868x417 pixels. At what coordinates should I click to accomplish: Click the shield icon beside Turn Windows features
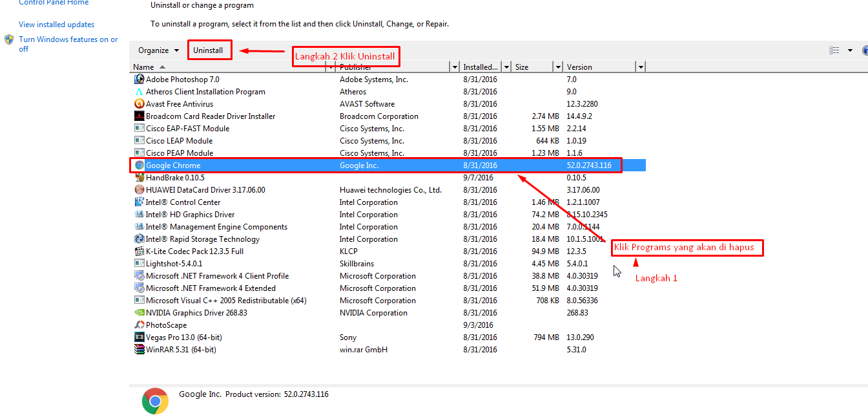click(x=9, y=39)
